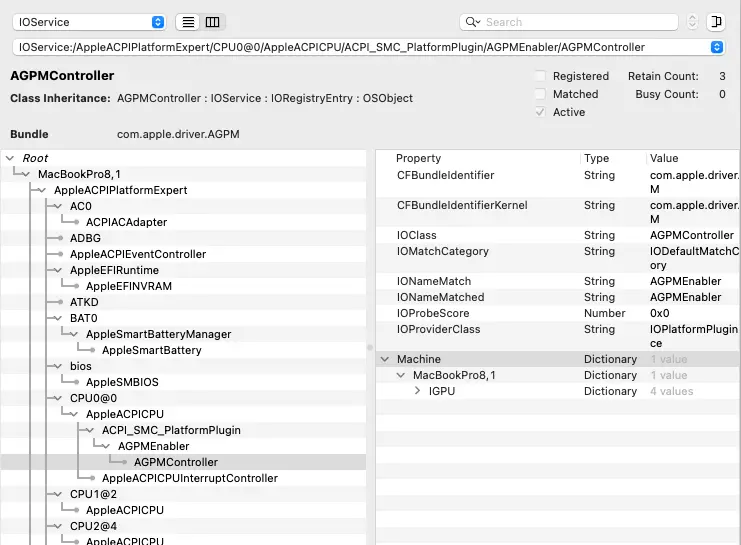Select ACPIACAdapter in the tree
Image resolution: width=741 pixels, height=545 pixels.
[x=126, y=222]
